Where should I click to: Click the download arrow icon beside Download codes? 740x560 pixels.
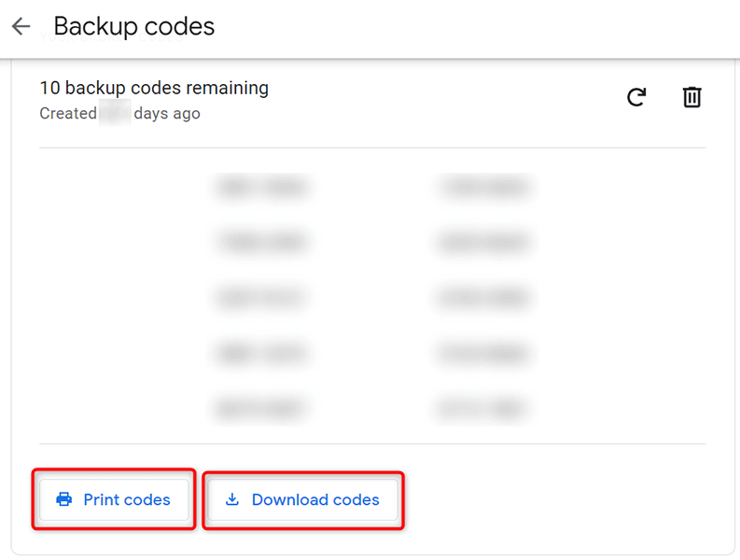coord(232,500)
